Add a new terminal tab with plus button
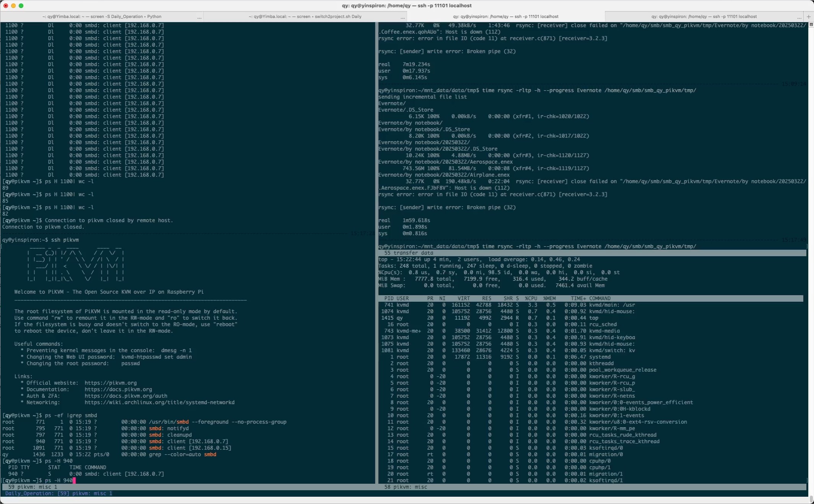The height and width of the screenshot is (504, 814). pyautogui.click(x=809, y=16)
